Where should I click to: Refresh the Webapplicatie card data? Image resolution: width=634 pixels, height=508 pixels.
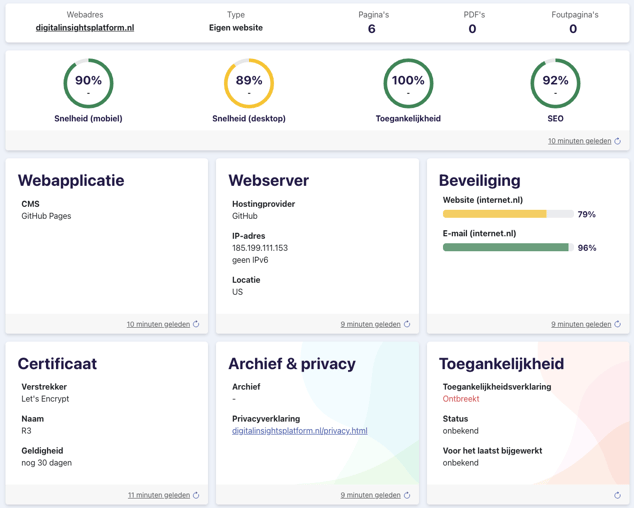point(196,324)
